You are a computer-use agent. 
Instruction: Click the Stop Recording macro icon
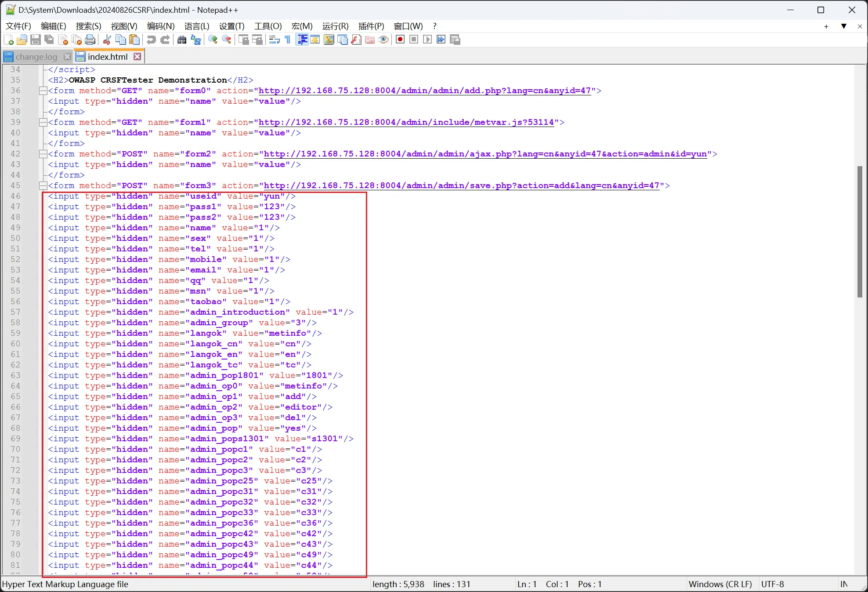(413, 40)
